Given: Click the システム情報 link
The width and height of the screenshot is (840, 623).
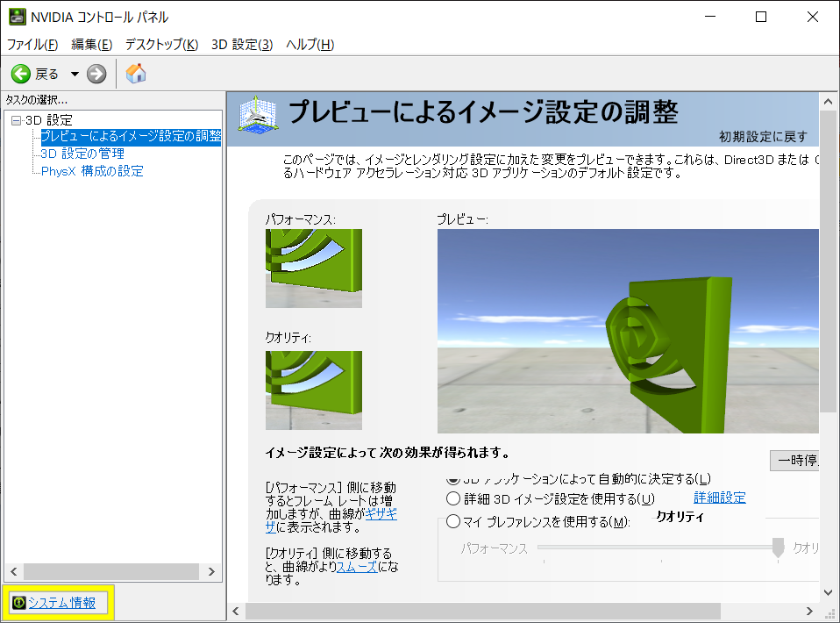Looking at the screenshot, I should (x=61, y=603).
